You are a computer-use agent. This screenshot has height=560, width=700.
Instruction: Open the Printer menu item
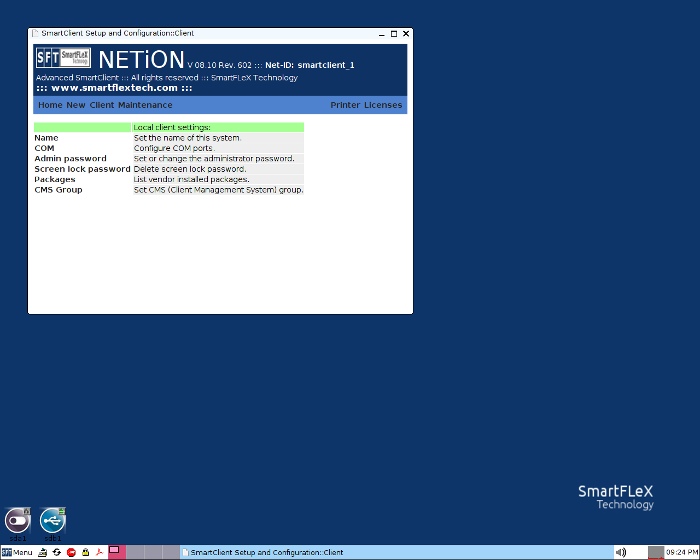click(x=345, y=105)
